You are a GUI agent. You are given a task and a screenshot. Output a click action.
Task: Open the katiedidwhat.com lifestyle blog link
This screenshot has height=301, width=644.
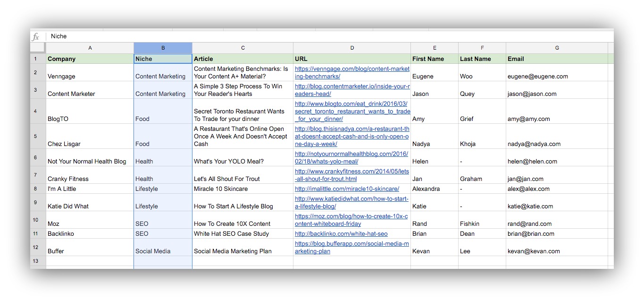click(x=351, y=203)
